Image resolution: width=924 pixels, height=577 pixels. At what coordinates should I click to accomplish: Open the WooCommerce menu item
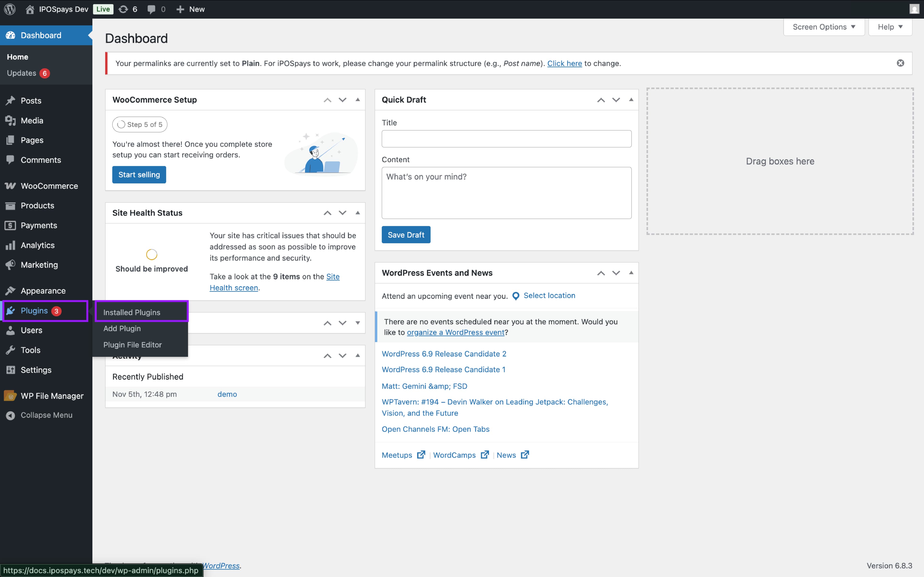tap(49, 186)
